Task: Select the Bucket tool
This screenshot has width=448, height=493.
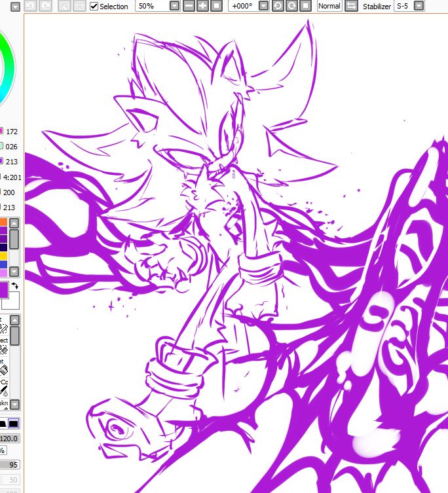Action: tap(4, 371)
